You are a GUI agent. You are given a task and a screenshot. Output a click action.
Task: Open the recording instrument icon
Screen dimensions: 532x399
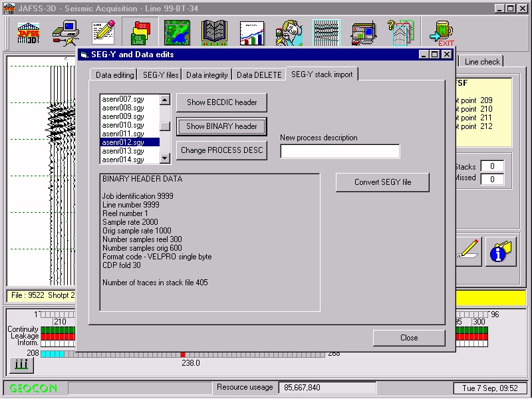364,33
